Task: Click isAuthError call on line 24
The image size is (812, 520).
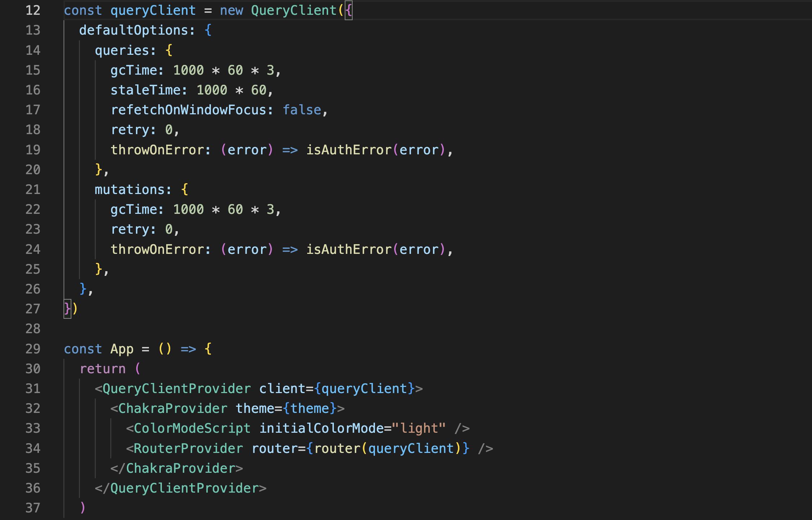Action: (x=349, y=250)
